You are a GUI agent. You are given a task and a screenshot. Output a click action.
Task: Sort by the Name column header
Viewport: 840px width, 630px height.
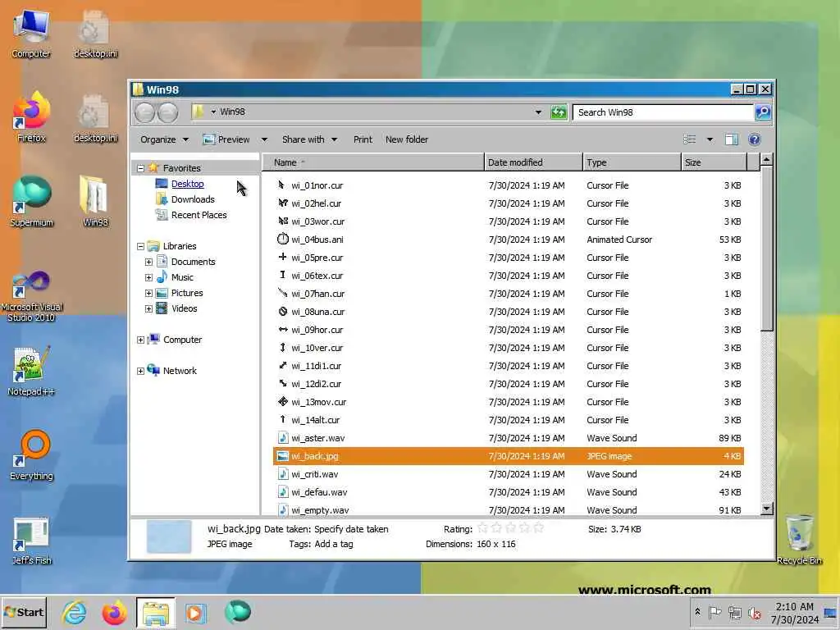[x=373, y=162]
